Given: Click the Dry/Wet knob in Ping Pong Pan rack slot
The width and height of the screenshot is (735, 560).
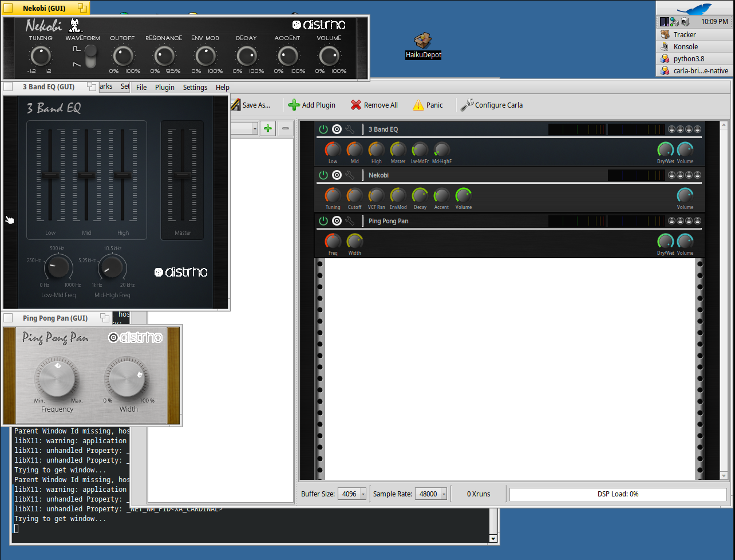Looking at the screenshot, I should click(x=665, y=242).
